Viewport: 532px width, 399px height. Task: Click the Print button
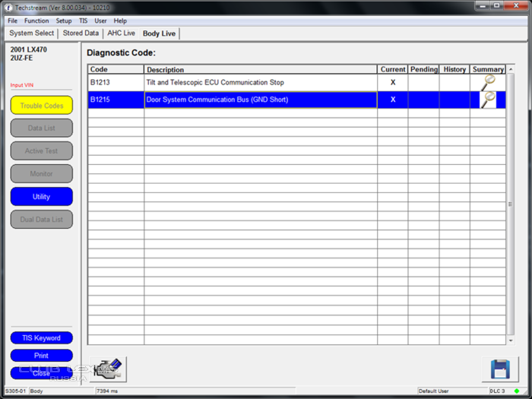[42, 356]
